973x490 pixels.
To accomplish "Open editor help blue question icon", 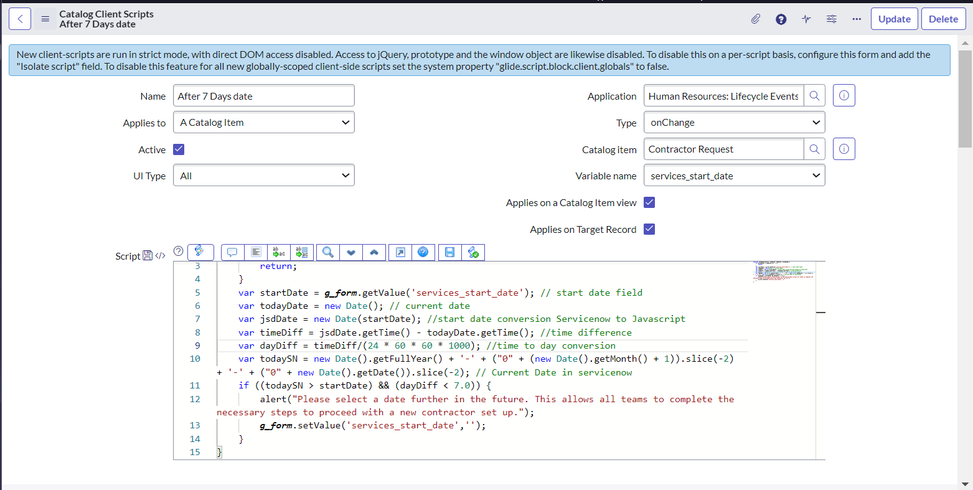I will (x=423, y=252).
